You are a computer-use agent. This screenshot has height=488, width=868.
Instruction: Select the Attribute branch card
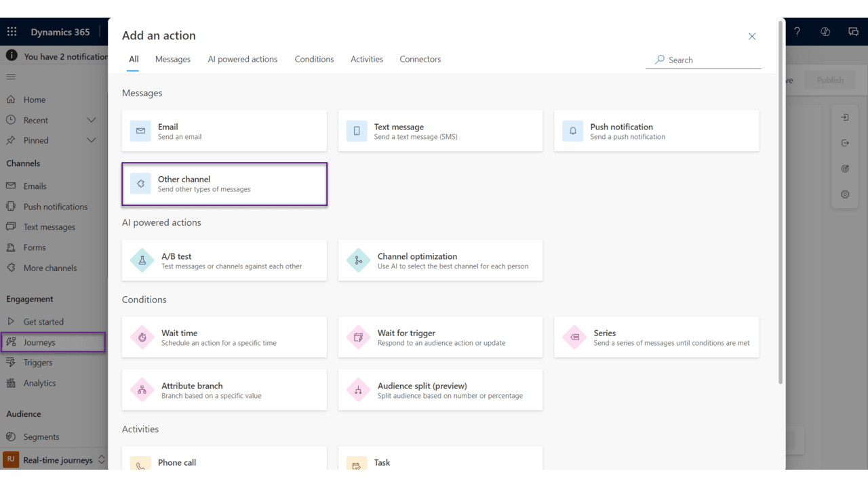tap(224, 390)
